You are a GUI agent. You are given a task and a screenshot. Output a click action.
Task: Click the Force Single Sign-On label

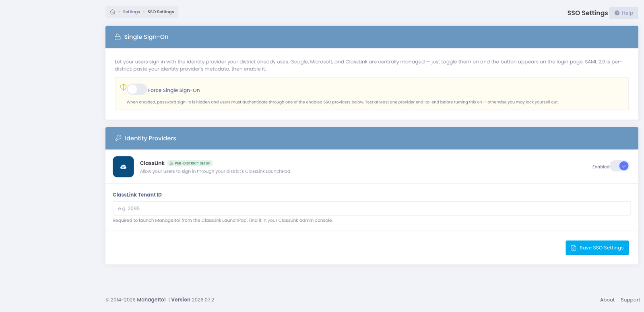point(174,90)
